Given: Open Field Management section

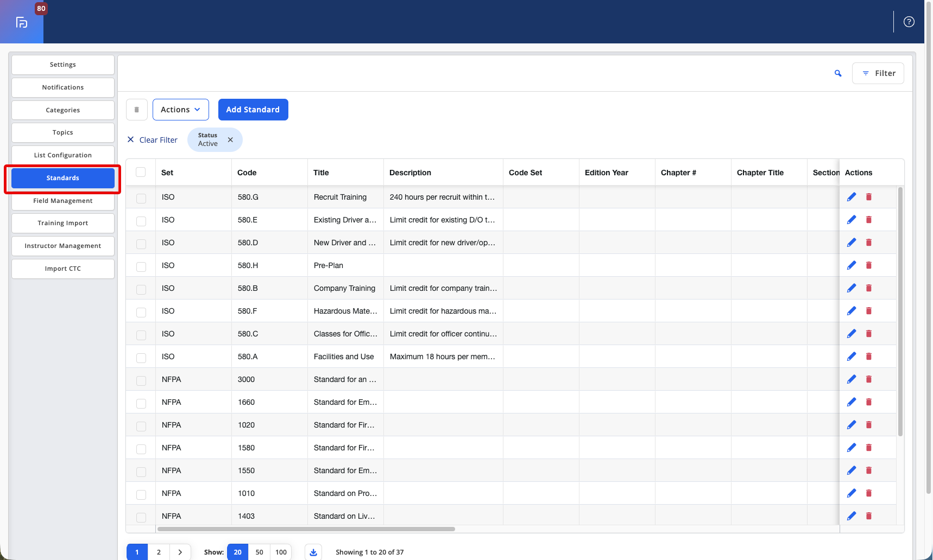Looking at the screenshot, I should point(63,201).
